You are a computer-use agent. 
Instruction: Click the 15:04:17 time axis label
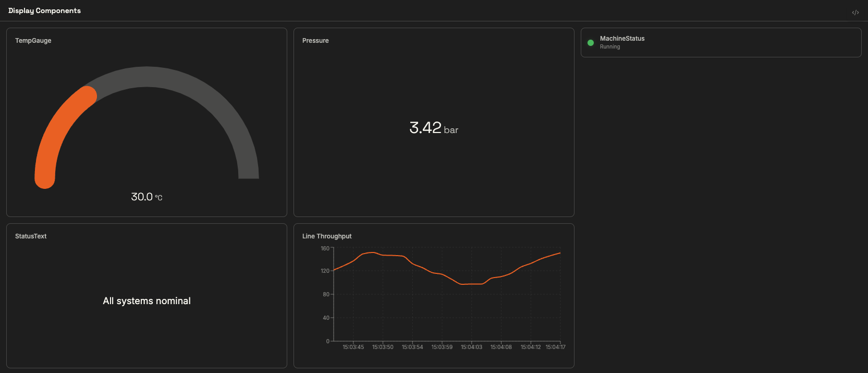(555, 347)
